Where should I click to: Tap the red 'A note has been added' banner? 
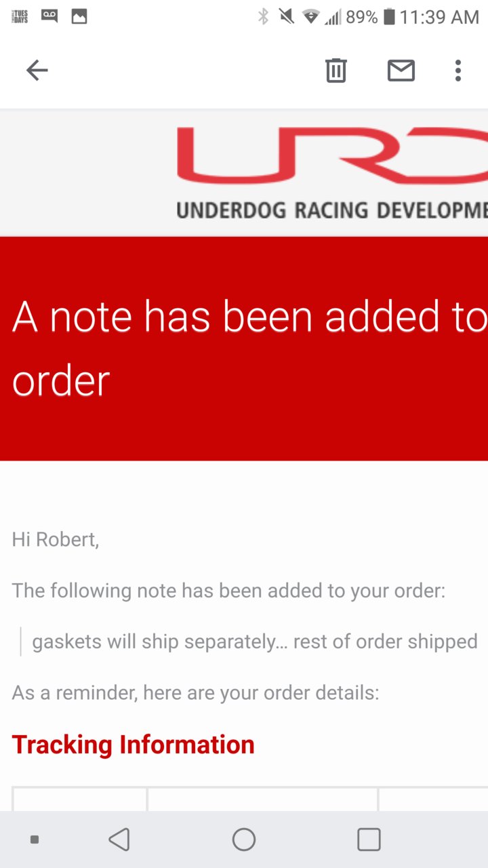pos(244,349)
